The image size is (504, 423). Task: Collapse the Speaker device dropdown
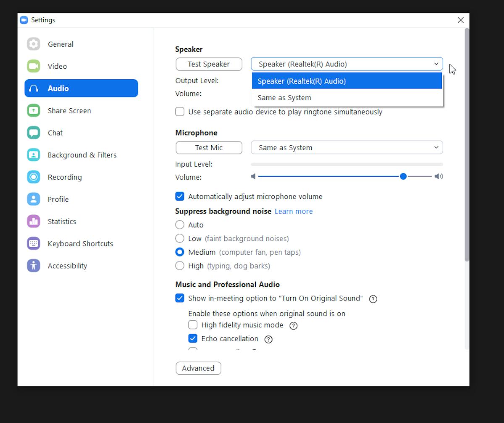[436, 64]
